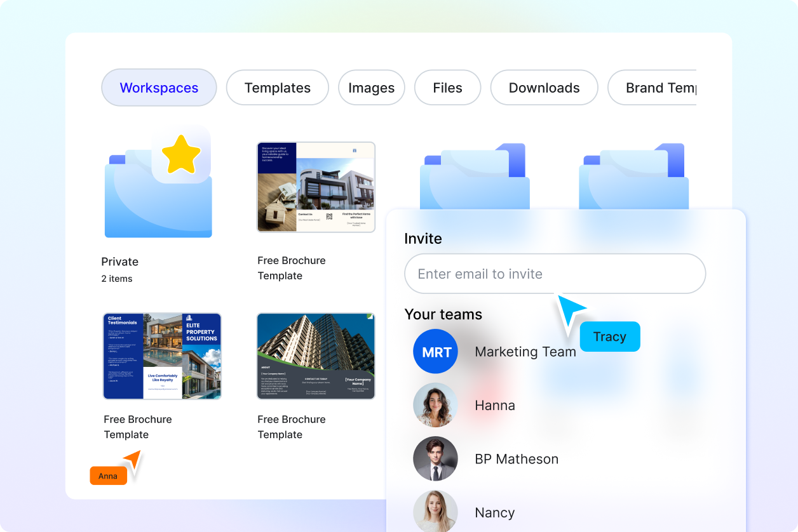798x532 pixels.
Task: Select the MRT Marketing Team avatar
Action: click(436, 352)
